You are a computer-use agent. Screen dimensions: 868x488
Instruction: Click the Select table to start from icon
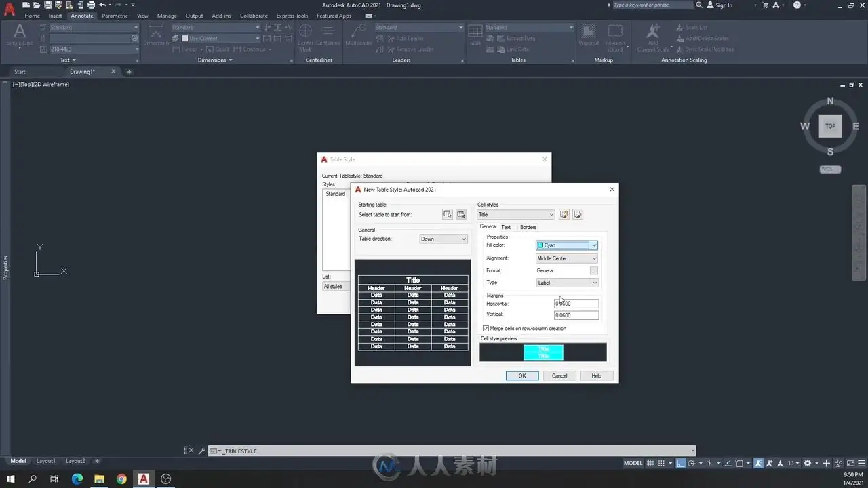click(448, 214)
